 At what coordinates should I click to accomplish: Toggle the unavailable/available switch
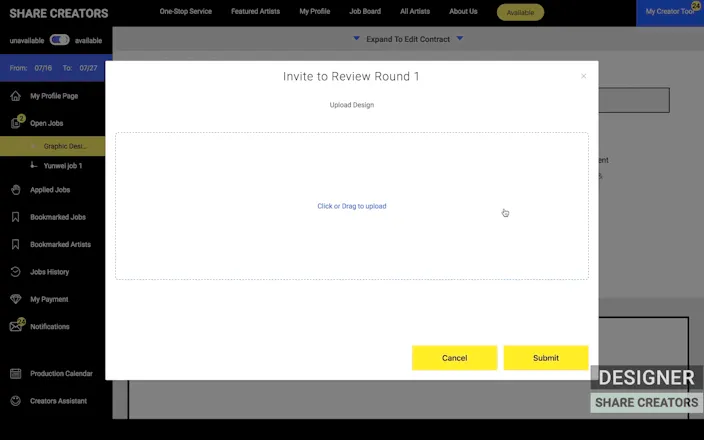click(x=59, y=40)
